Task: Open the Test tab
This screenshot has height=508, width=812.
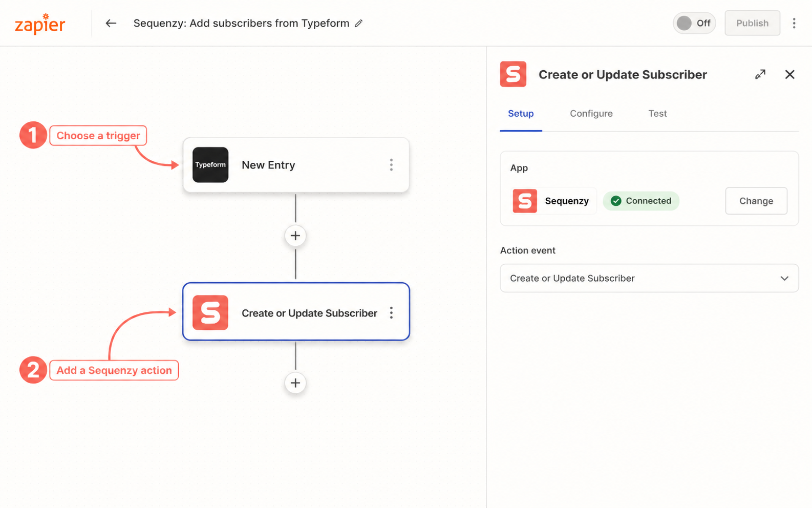Action: [x=657, y=114]
